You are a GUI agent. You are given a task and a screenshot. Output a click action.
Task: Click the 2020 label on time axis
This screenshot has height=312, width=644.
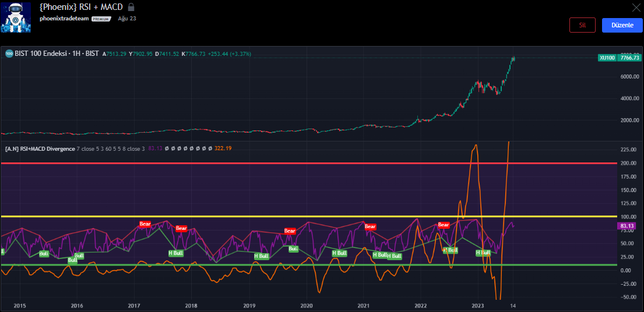[x=307, y=305]
